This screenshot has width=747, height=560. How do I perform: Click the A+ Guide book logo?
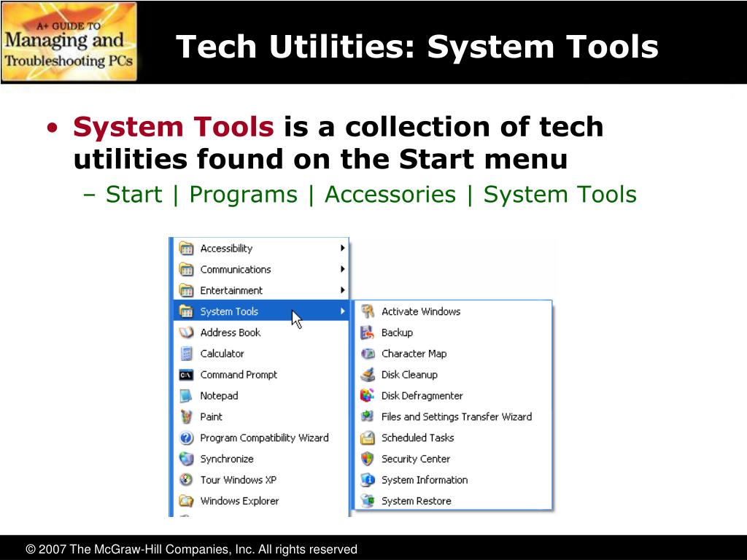tap(69, 42)
